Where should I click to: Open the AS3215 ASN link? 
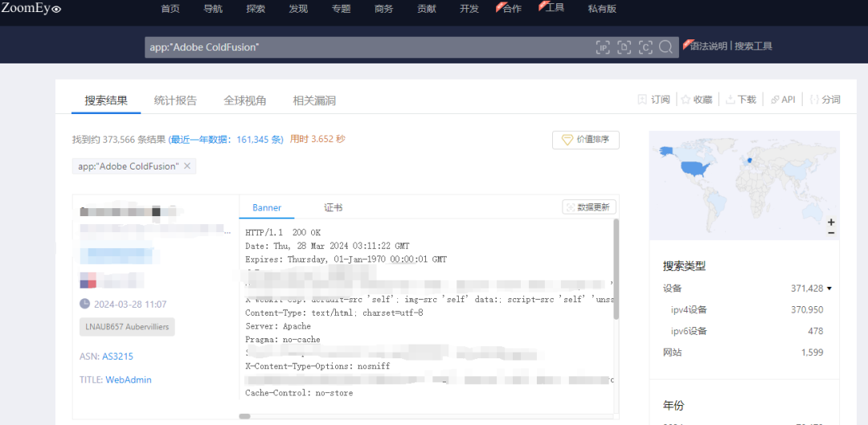[118, 357]
